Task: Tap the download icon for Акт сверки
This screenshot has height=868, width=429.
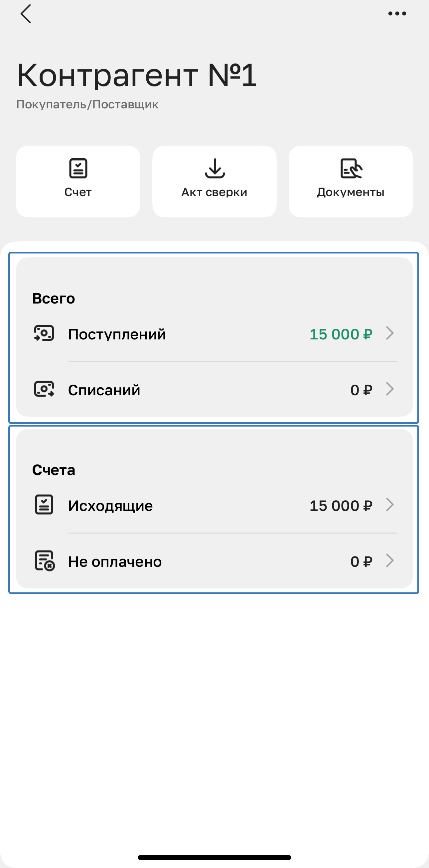Action: (215, 168)
